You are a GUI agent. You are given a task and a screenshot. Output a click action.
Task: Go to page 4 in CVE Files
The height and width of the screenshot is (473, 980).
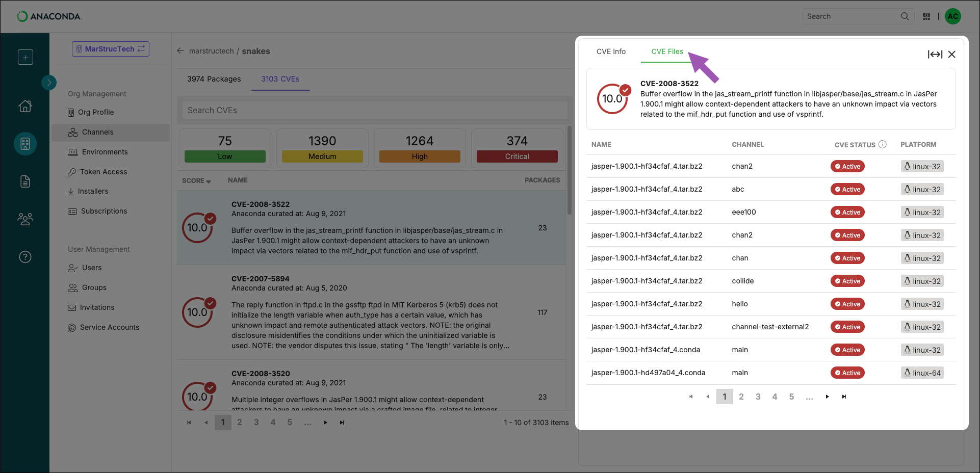pyautogui.click(x=775, y=397)
